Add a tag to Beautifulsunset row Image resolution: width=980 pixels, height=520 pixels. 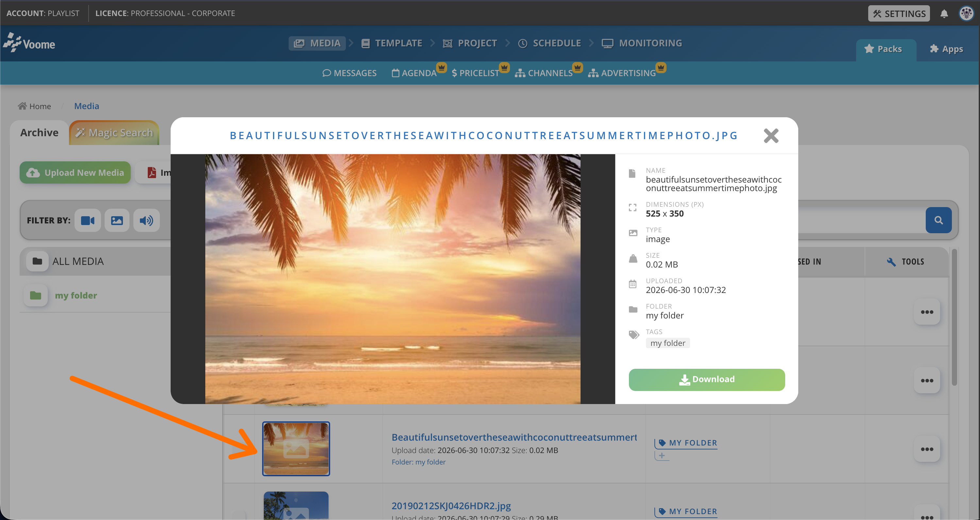click(662, 455)
